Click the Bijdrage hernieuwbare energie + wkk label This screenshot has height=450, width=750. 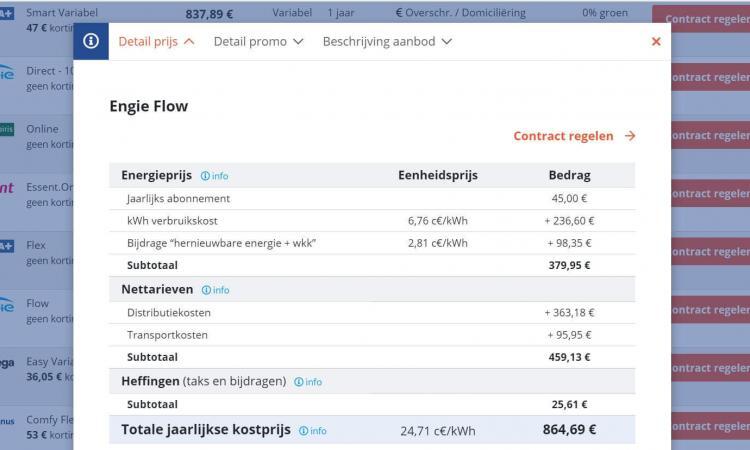(x=221, y=243)
